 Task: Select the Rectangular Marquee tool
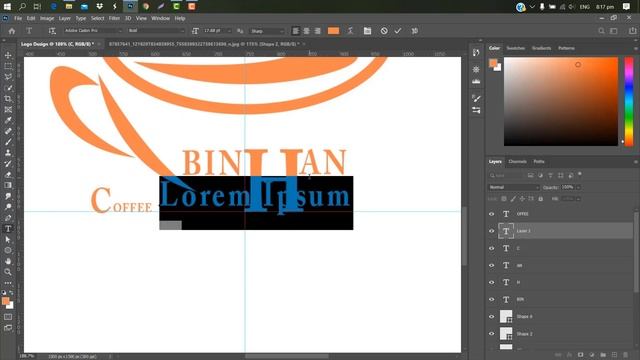coord(8,66)
